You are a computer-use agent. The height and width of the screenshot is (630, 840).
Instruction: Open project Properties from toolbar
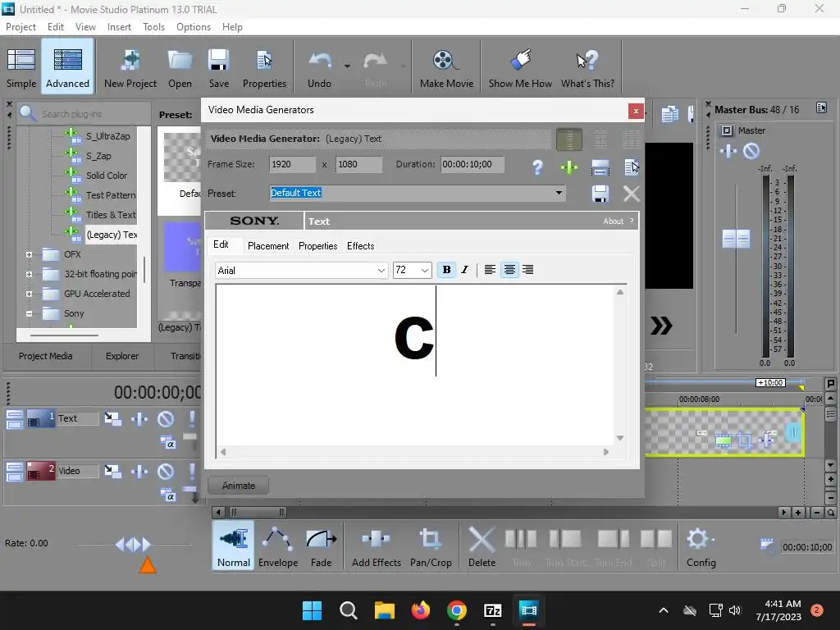264,67
